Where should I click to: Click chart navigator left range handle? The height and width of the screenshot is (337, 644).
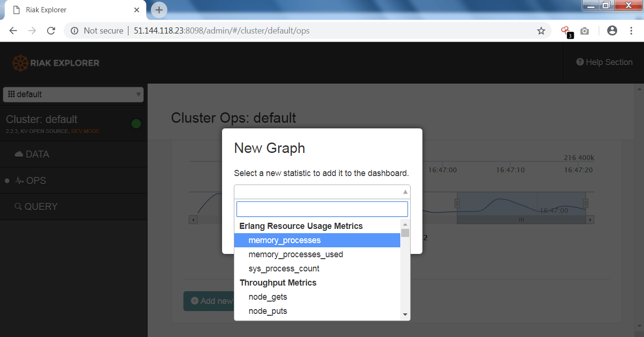pyautogui.click(x=457, y=203)
